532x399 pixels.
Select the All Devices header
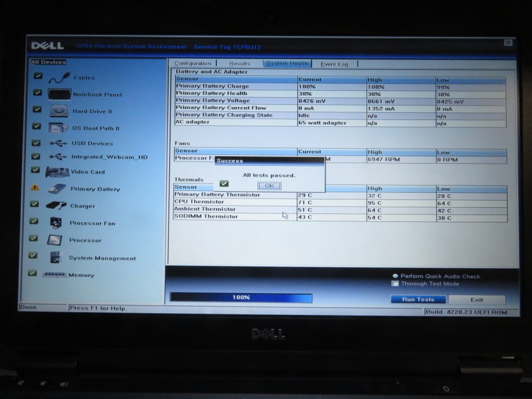click(48, 62)
